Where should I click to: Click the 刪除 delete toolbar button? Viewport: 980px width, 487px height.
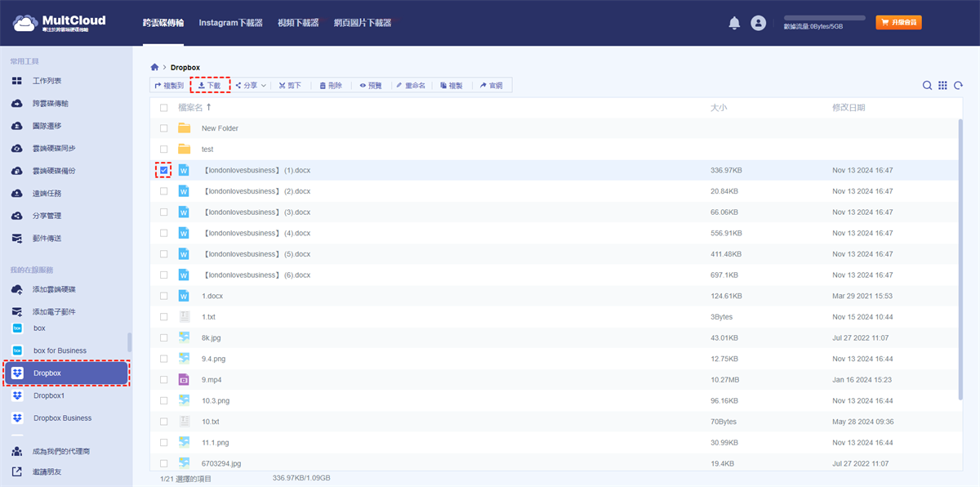(x=331, y=85)
